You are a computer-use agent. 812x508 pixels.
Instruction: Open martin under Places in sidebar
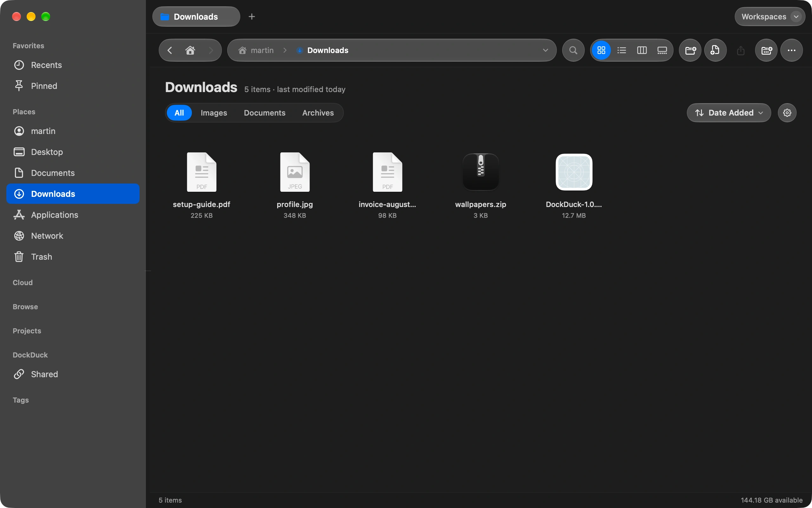tap(73, 131)
